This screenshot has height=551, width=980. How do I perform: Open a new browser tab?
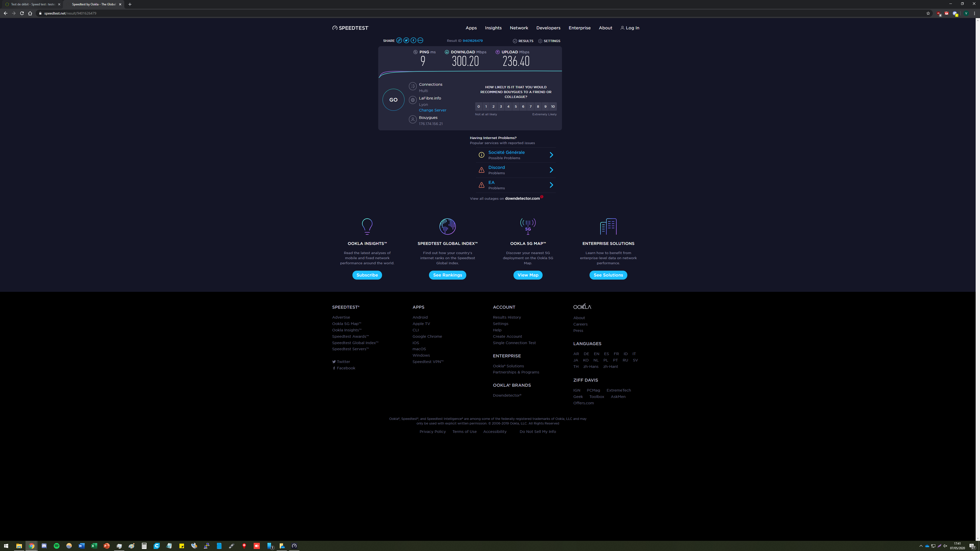tap(130, 4)
